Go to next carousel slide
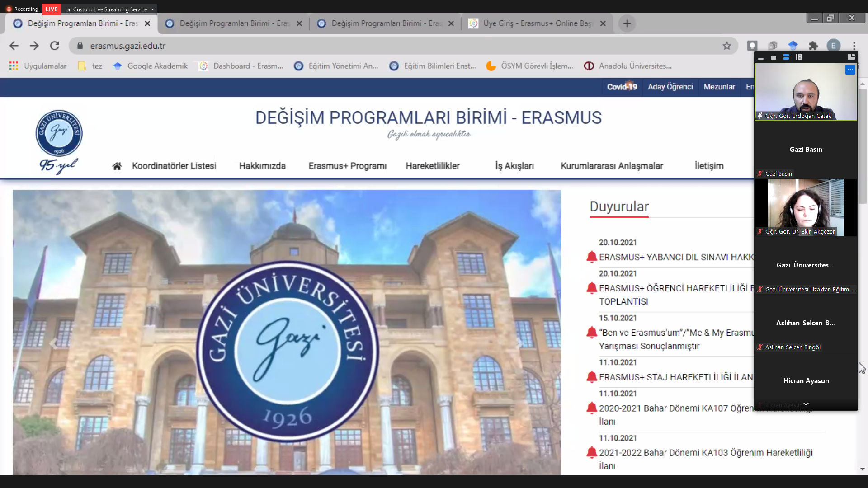The width and height of the screenshot is (868, 488). point(520,343)
